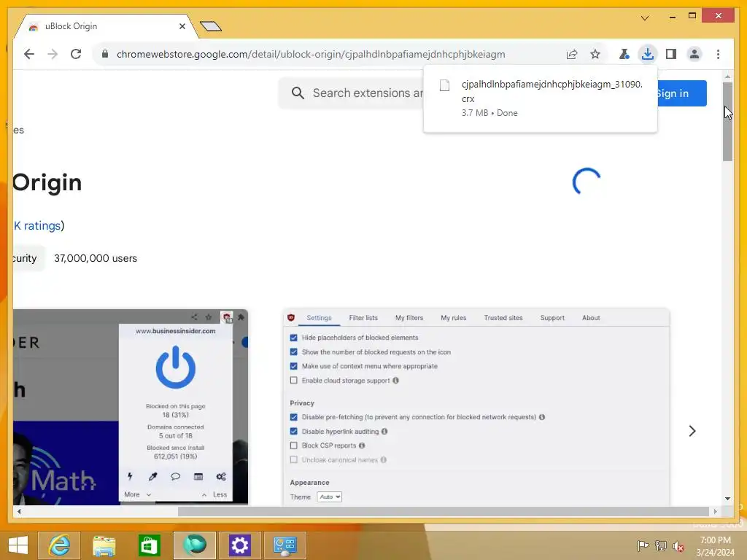Click the horizontal scrollbar thumb
This screenshot has height=560, width=747.
(x=443, y=511)
